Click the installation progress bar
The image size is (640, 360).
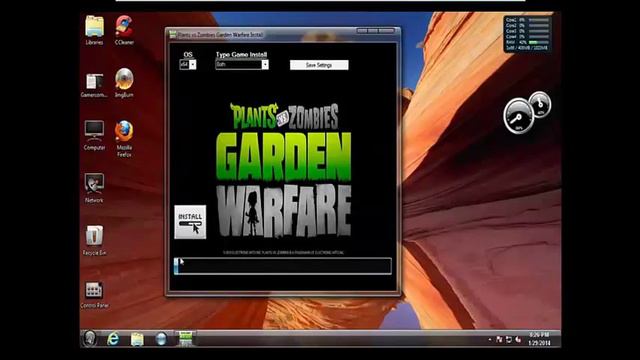coord(282,266)
